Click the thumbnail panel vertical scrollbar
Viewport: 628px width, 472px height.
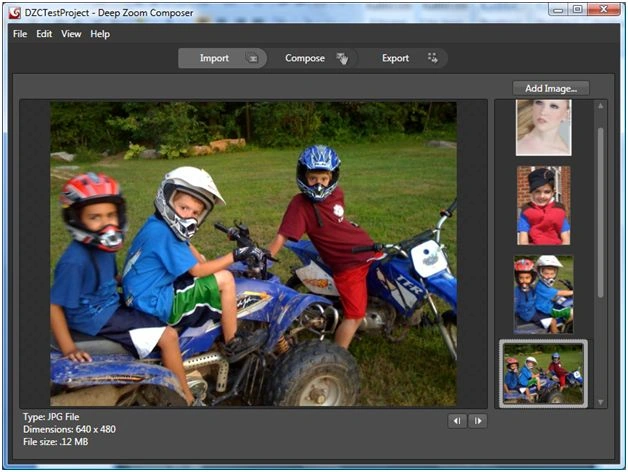pos(600,212)
